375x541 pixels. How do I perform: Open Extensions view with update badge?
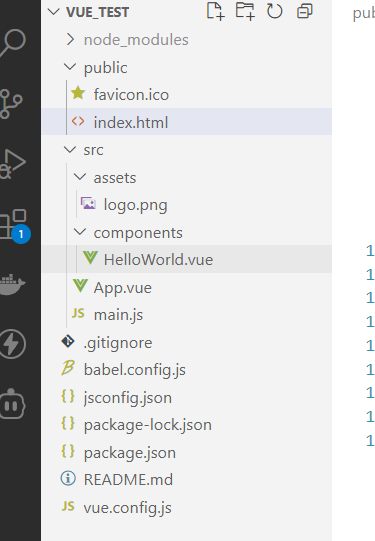14,224
